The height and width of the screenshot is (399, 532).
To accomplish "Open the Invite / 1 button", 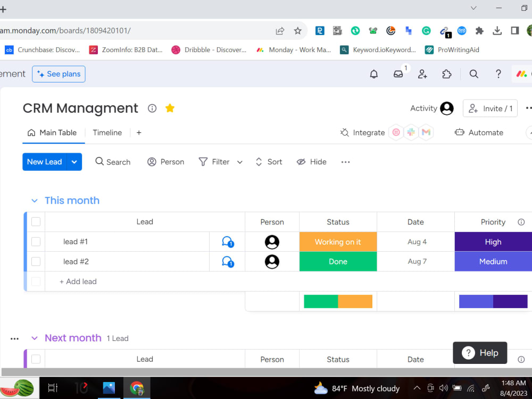I will (x=491, y=108).
